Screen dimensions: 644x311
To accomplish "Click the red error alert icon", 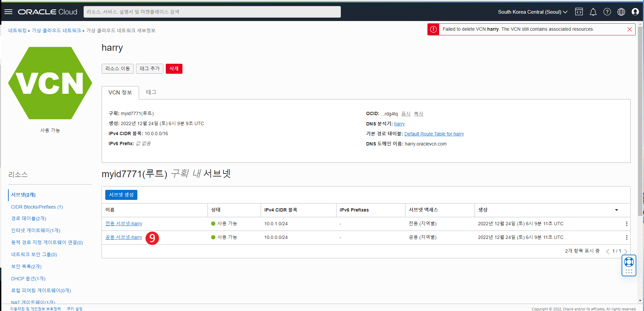I will click(x=433, y=29).
